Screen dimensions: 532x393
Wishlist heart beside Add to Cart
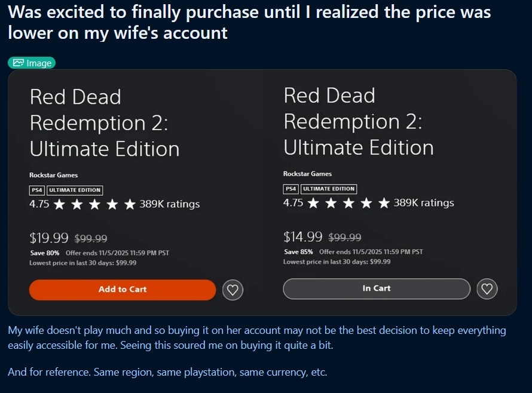tap(233, 290)
